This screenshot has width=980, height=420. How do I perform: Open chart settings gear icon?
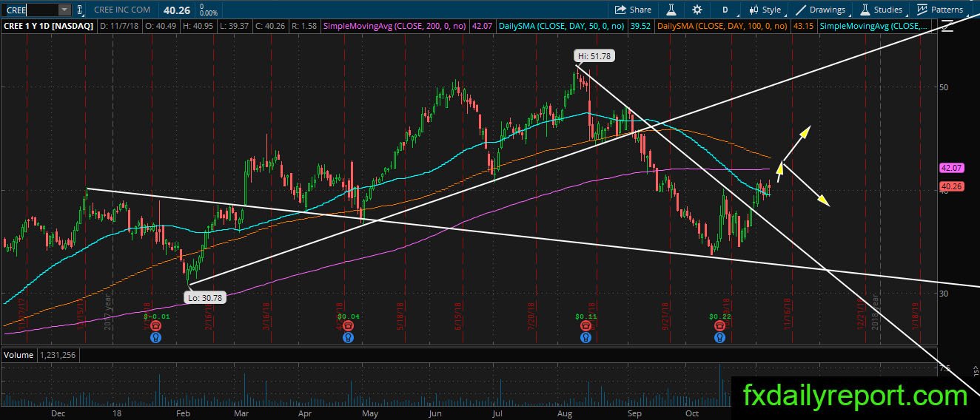[x=697, y=10]
